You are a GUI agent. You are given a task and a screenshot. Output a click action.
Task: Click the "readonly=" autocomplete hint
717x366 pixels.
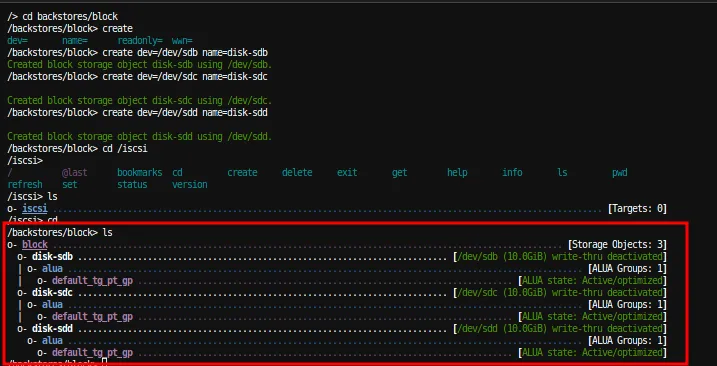tap(140, 41)
